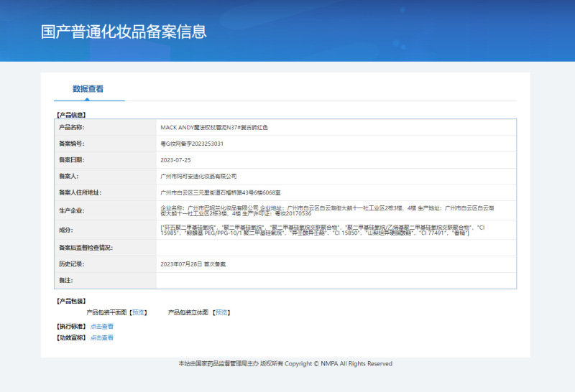This screenshot has width=575, height=392.
Task: Click the 成分 ingredients list text
Action: click(x=322, y=230)
